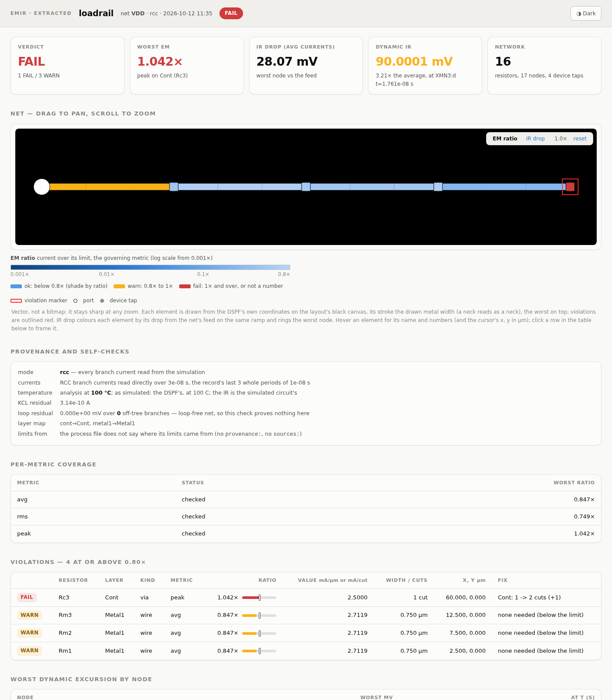Screen dimensions: 612x700
Task: Click the FAIL badge in the header
Action: [x=231, y=13]
